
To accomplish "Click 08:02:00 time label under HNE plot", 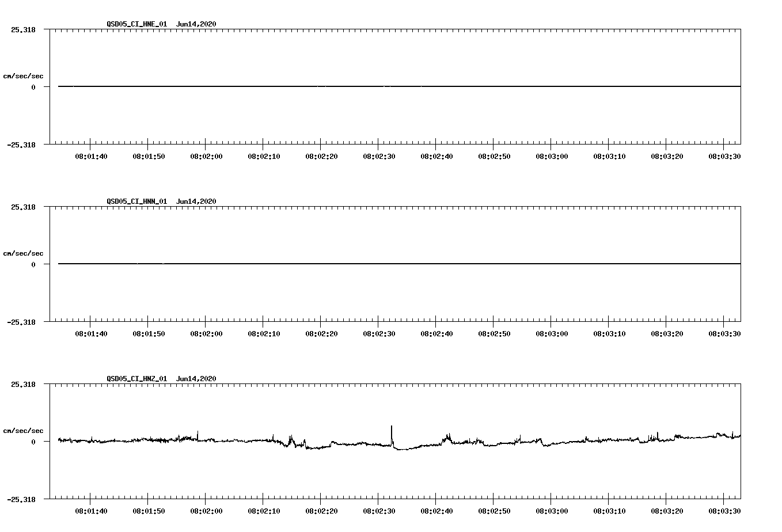I will tap(206, 156).
